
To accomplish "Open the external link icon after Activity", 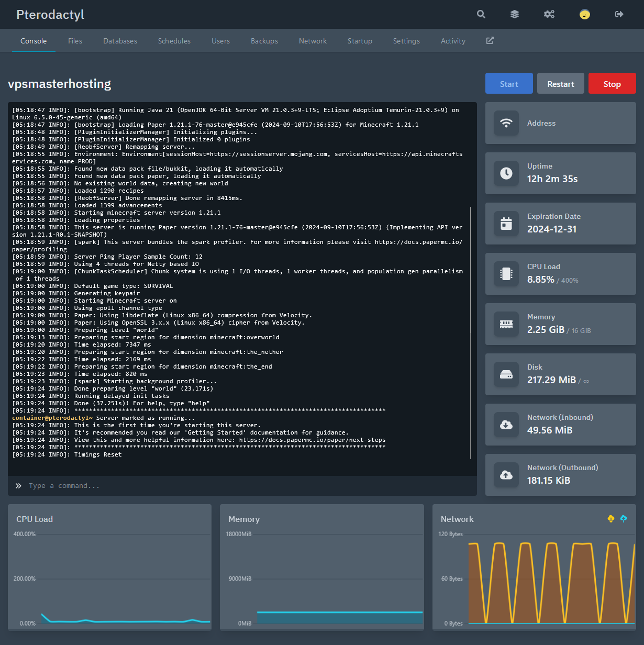I will click(x=490, y=41).
